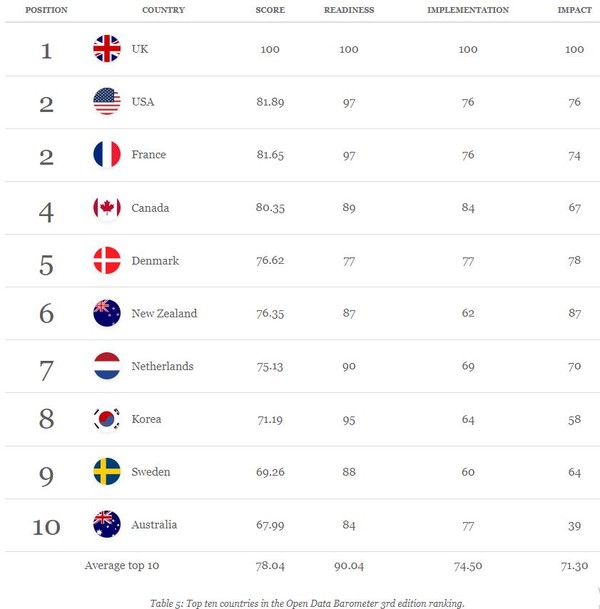
Task: Select the position number 10
Action: coord(46,525)
